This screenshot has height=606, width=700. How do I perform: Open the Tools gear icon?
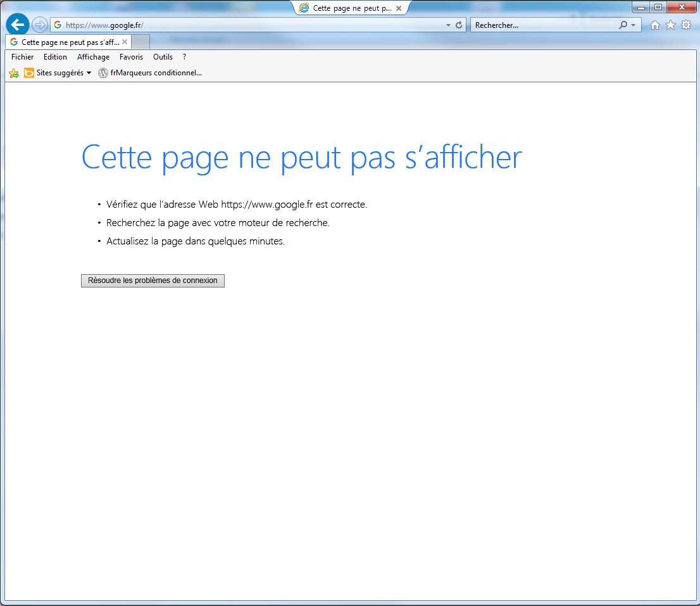685,25
